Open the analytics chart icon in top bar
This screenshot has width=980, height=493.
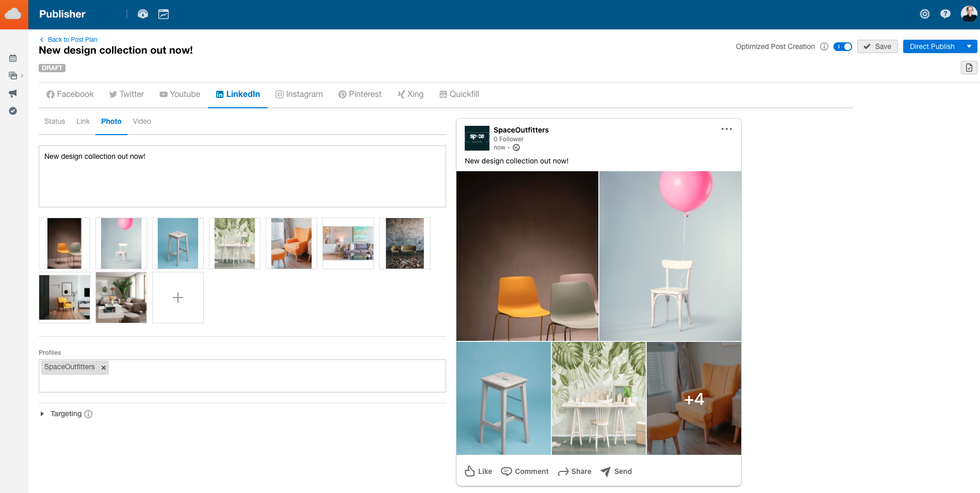164,14
